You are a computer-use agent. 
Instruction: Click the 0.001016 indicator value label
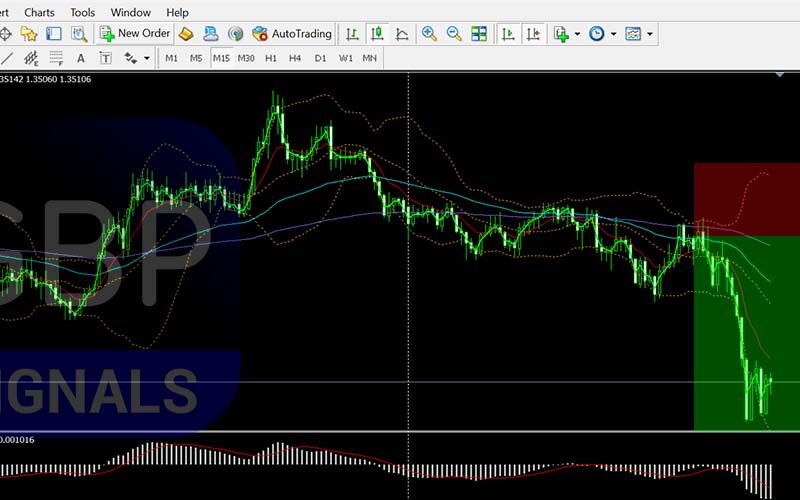[17, 440]
